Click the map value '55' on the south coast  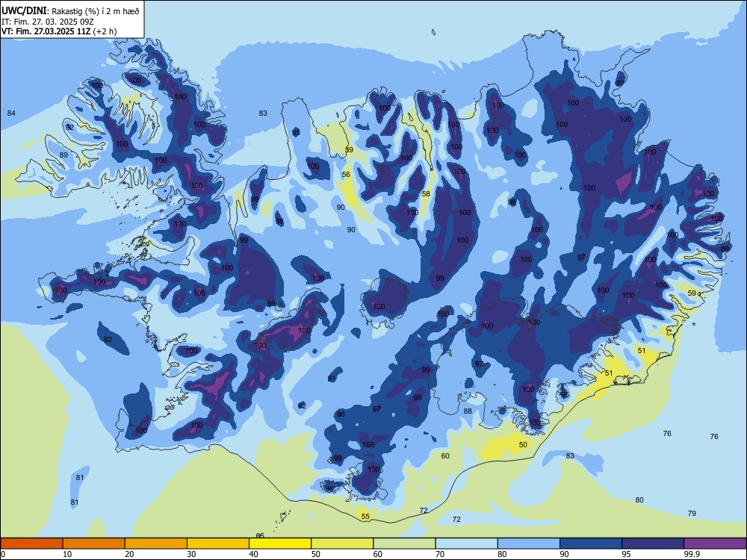[x=365, y=516]
